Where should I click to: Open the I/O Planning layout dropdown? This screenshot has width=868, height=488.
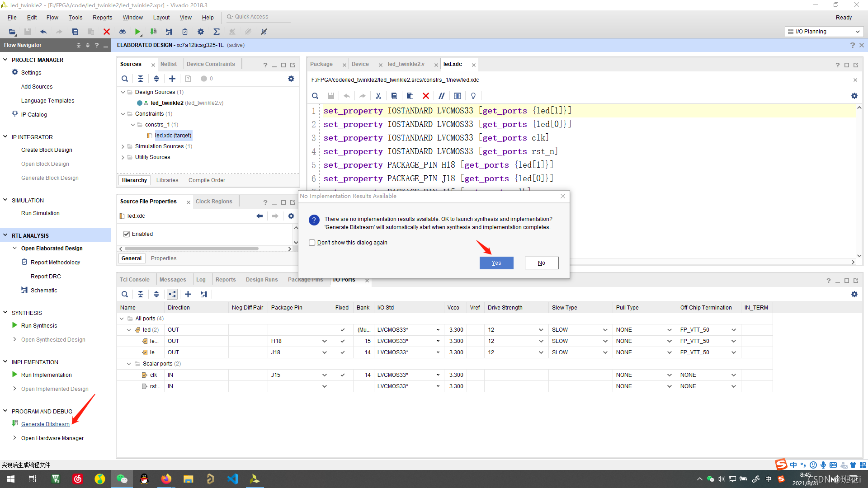click(x=824, y=32)
